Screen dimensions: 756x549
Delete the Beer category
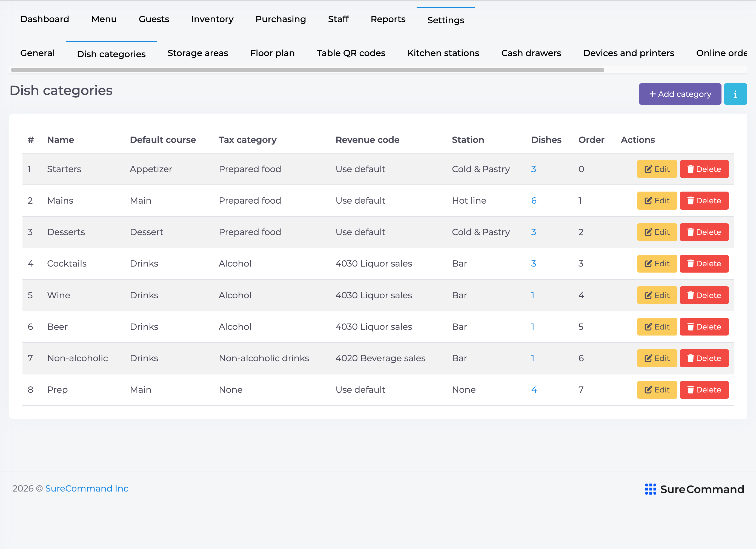pyautogui.click(x=704, y=326)
